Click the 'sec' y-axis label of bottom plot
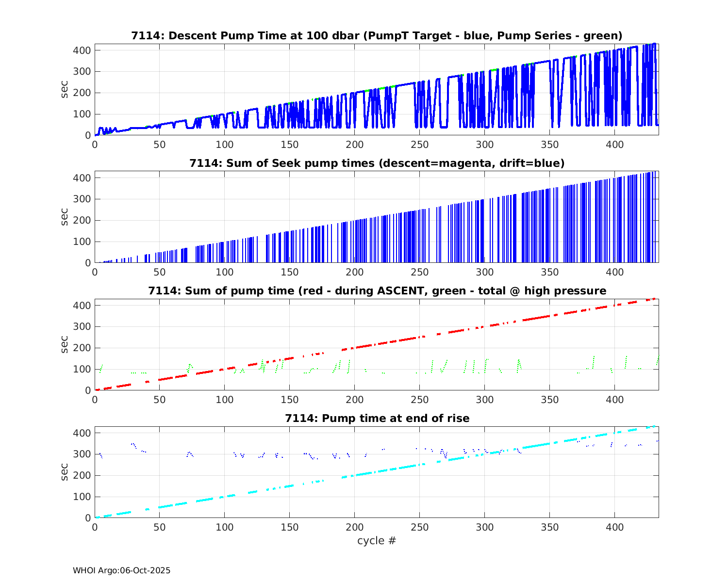 (x=65, y=472)
